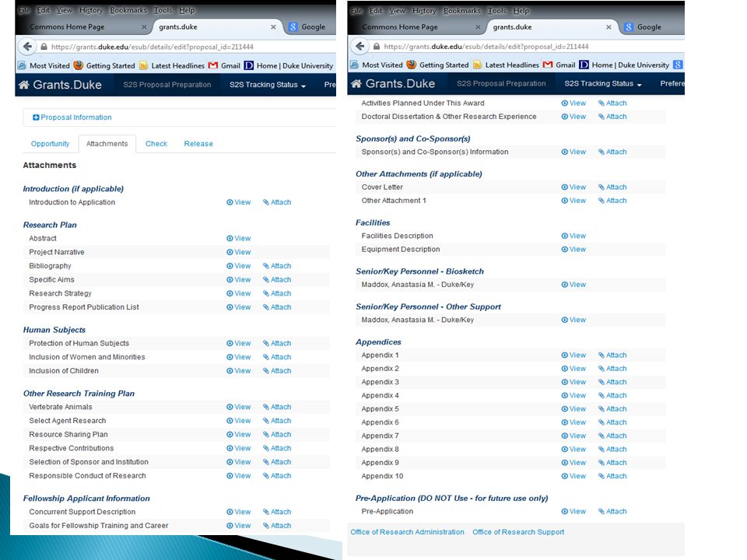
Task: Attach file to Progress Report Publication List
Action: (x=277, y=307)
